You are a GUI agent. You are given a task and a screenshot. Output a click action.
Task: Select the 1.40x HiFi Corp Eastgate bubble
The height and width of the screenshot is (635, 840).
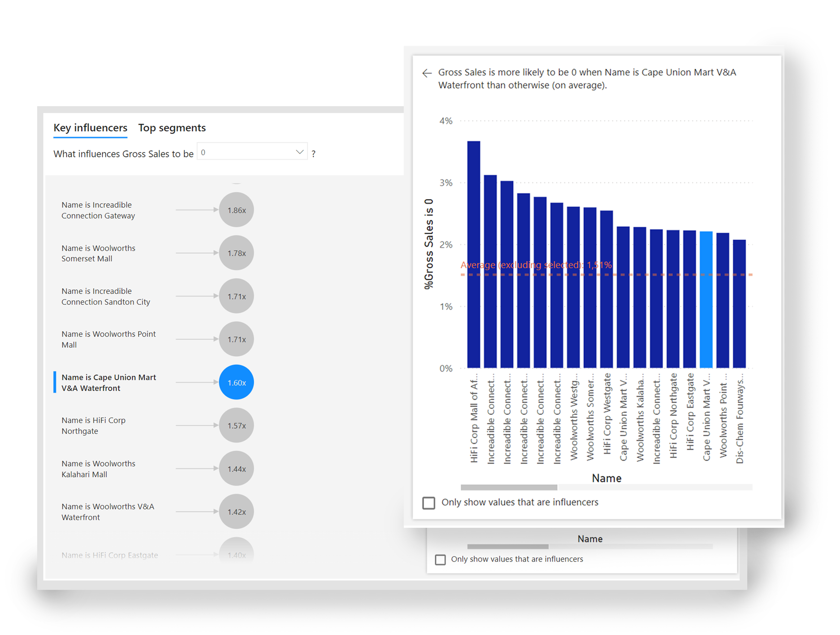click(237, 551)
